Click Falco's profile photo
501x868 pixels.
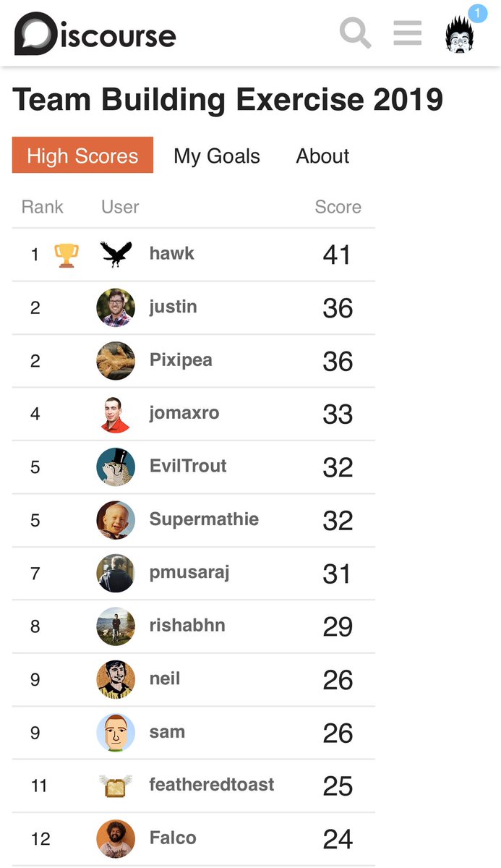[x=116, y=838]
